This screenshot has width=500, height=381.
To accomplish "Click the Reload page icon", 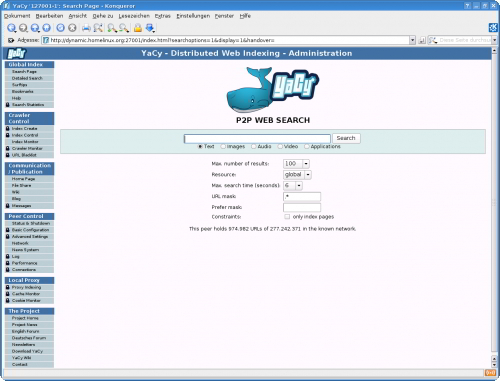I will pyautogui.click(x=60, y=28).
